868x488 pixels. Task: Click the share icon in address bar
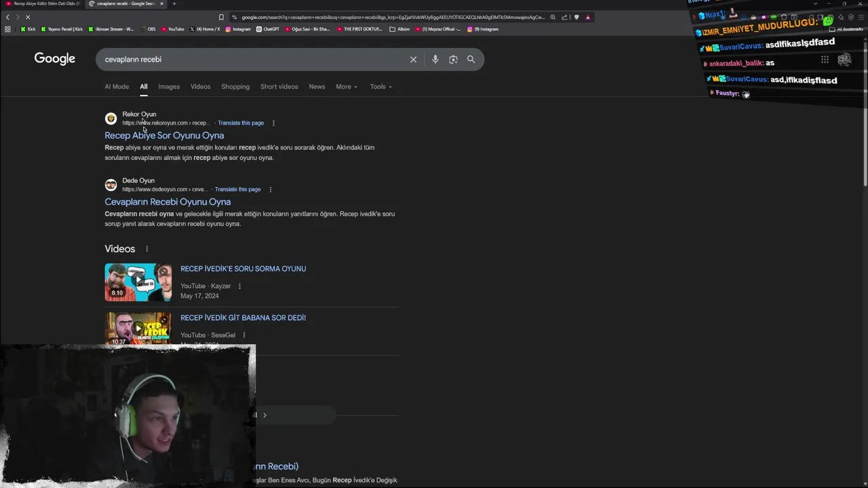565,17
